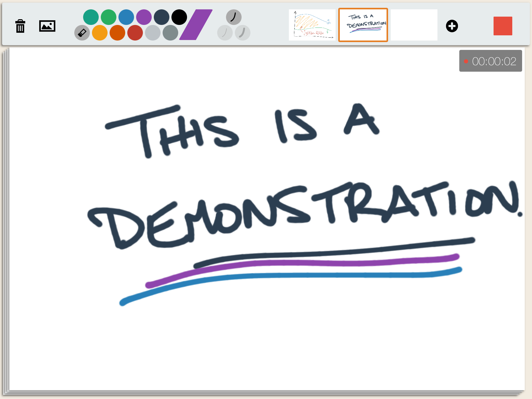The height and width of the screenshot is (399, 532).
Task: Choose the blue color swatch
Action: (x=126, y=17)
